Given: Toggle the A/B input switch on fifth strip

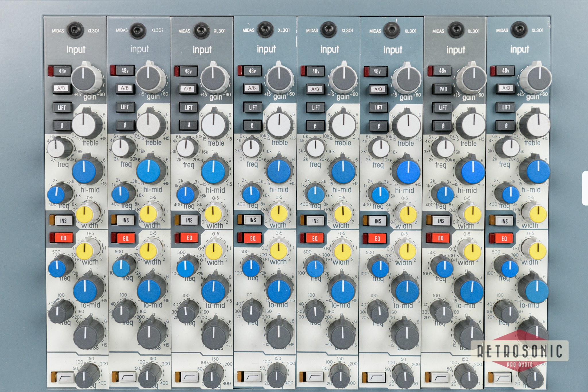Looking at the screenshot, I should [315, 89].
